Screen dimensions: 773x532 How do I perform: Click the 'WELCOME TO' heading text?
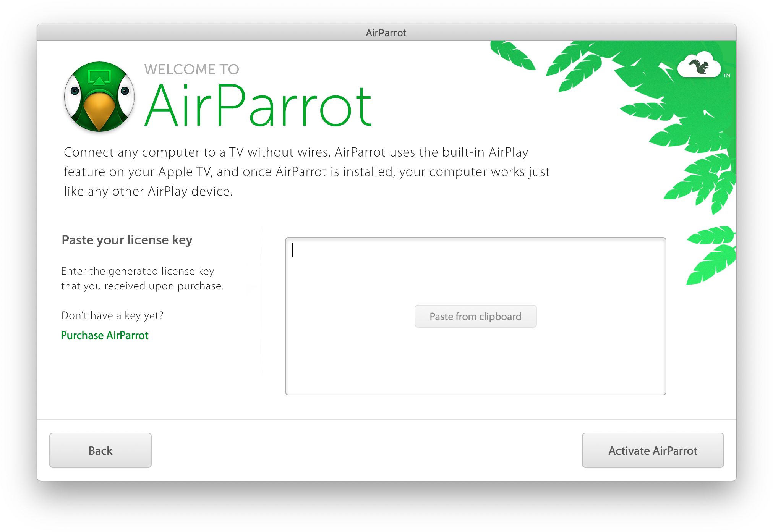pos(192,70)
